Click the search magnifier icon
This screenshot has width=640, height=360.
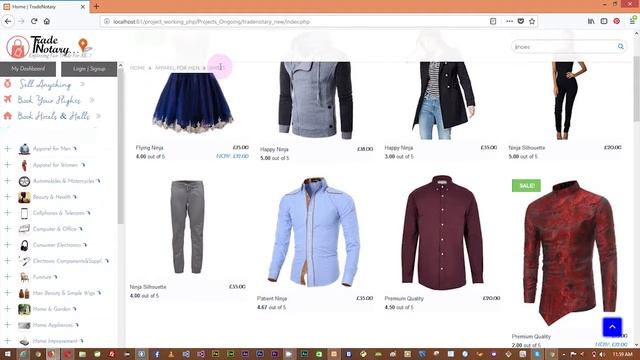tap(620, 47)
